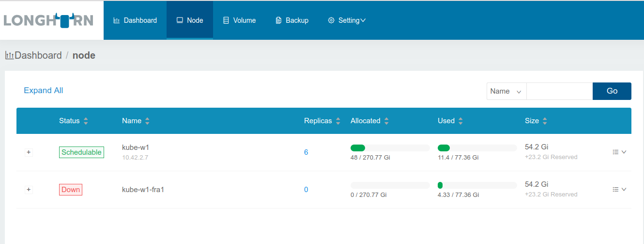
Task: Go to the Backup tab
Action: 292,20
